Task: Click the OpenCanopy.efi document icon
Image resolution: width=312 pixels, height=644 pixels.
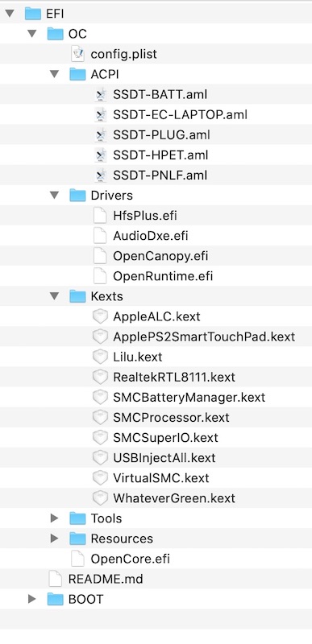Action: pos(100,255)
